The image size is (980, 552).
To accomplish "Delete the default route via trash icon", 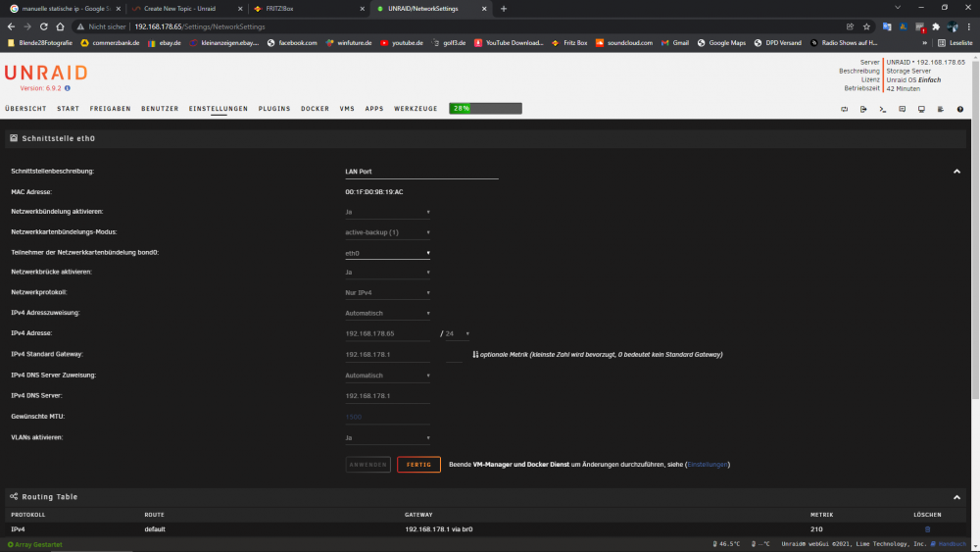I will point(927,529).
